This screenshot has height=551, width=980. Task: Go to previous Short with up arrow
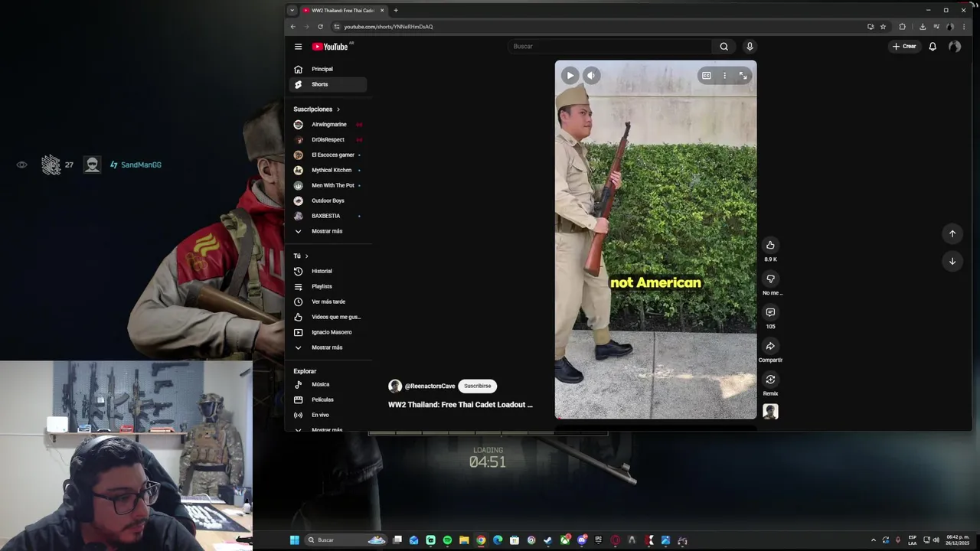(x=952, y=233)
